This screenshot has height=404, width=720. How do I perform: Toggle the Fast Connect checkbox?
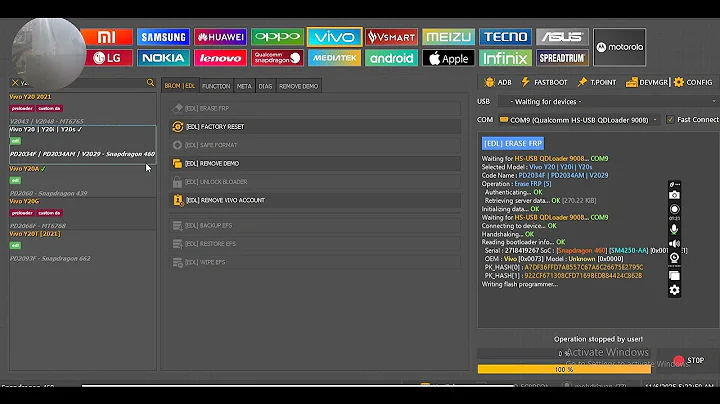coord(670,119)
